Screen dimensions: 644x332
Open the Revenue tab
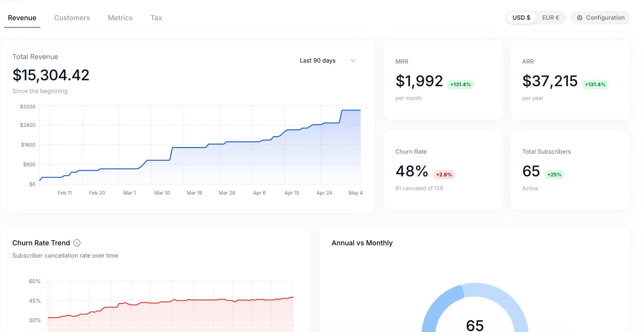[x=22, y=18]
